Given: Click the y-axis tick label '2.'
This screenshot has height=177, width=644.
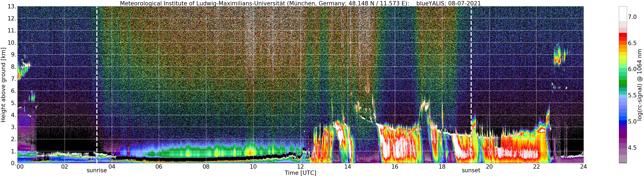Looking at the screenshot, I should coord(13,139).
